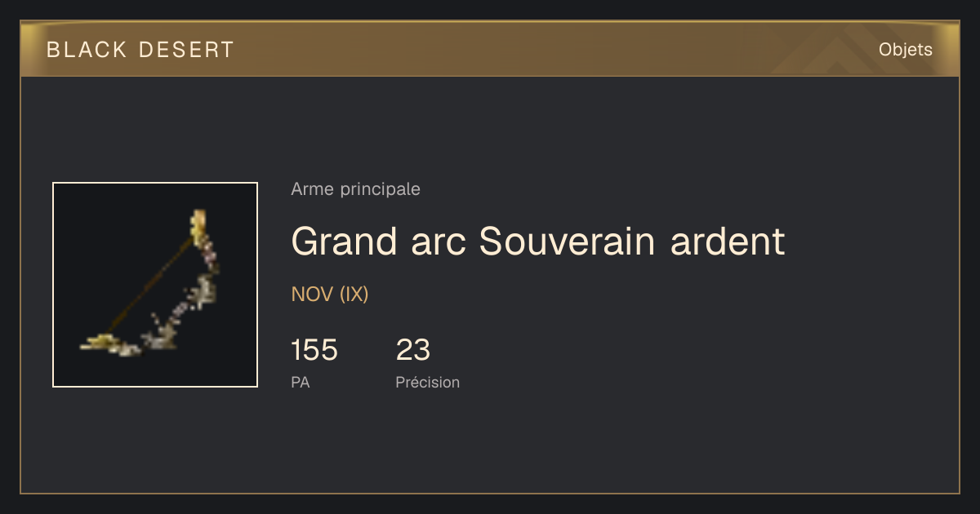Click the 155 attack value
This screenshot has height=514, width=980.
pos(314,350)
